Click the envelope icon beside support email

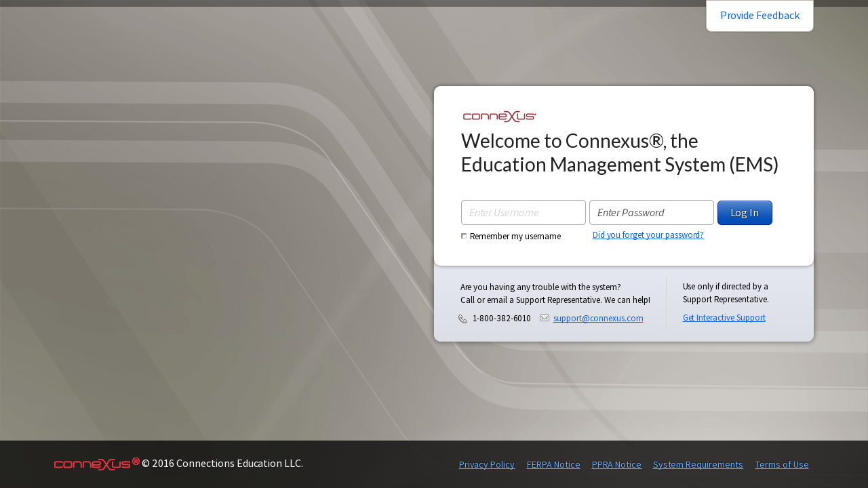[545, 318]
